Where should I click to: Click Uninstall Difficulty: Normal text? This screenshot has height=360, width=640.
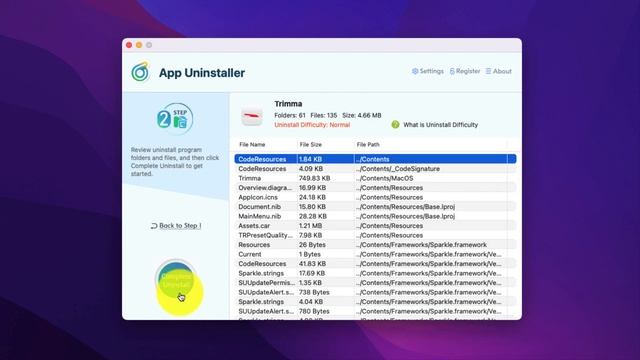(x=312, y=125)
